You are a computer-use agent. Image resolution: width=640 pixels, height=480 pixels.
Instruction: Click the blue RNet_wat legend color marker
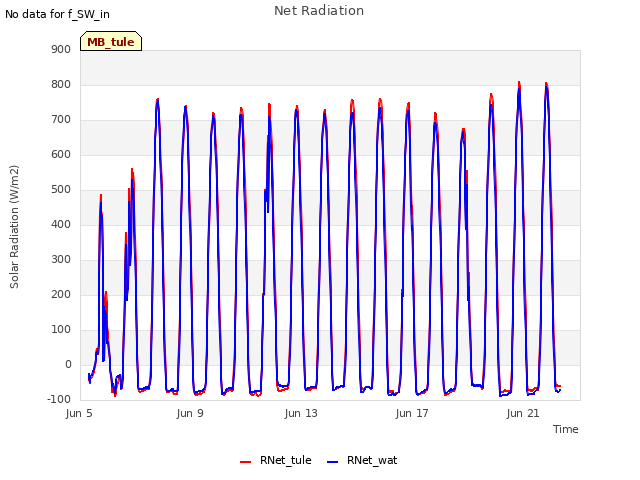[333, 462]
